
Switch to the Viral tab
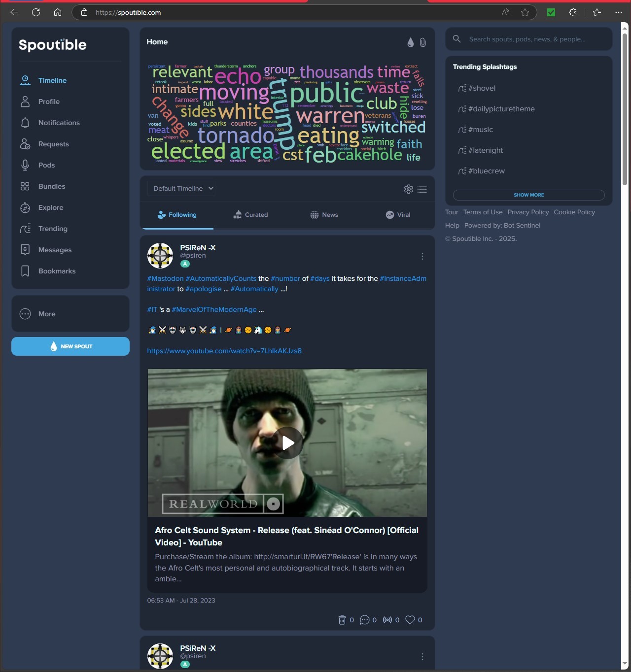click(x=398, y=215)
